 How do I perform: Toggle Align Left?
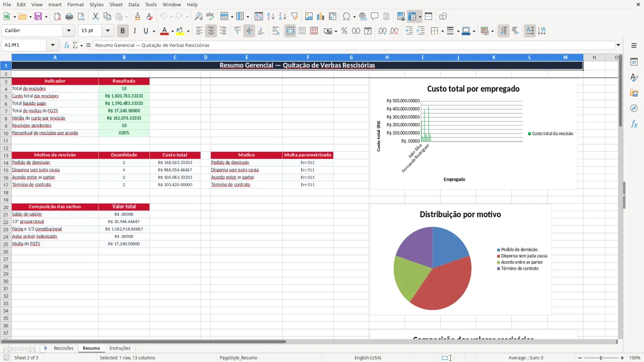click(x=199, y=31)
